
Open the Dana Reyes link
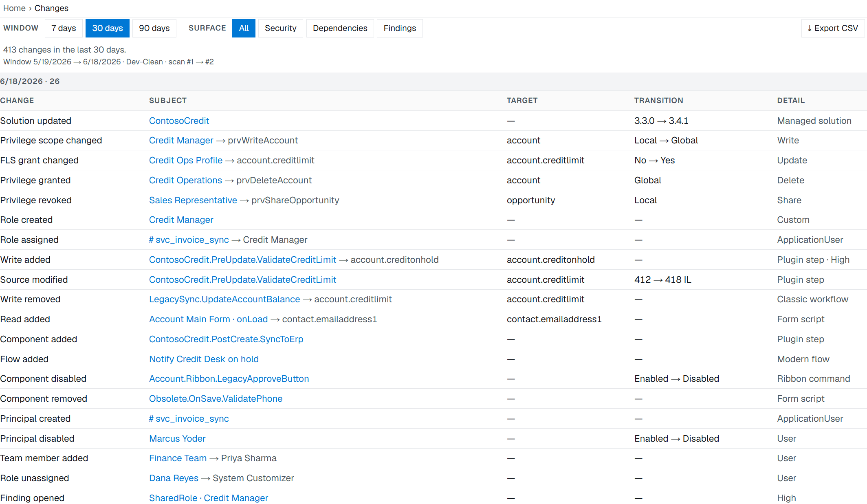tap(174, 478)
